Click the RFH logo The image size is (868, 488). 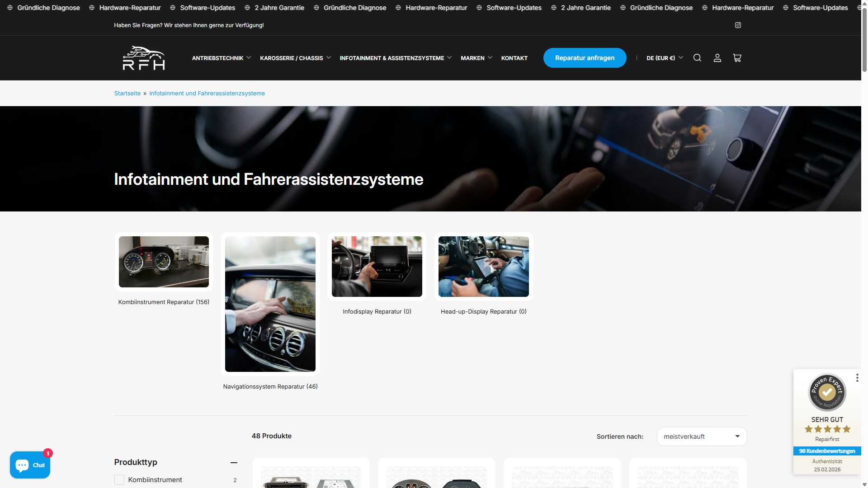click(x=144, y=58)
